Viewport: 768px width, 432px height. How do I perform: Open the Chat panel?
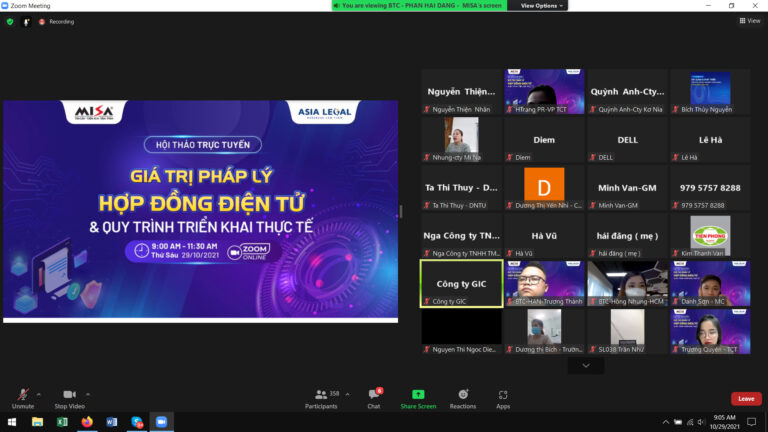point(373,397)
